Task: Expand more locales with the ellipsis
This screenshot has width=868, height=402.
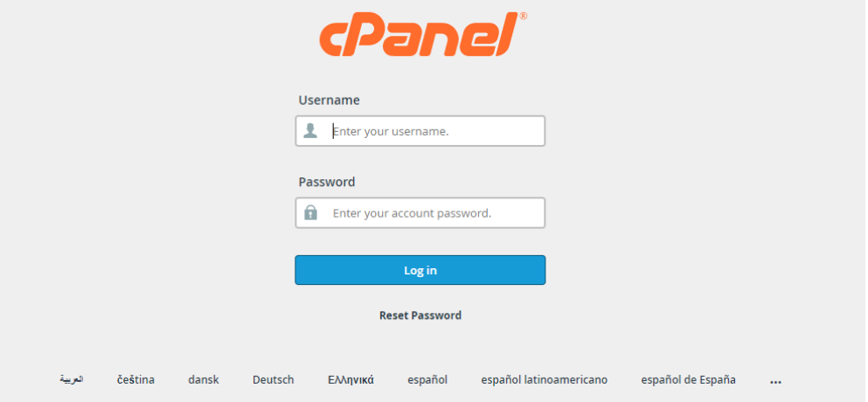Action: (x=775, y=381)
